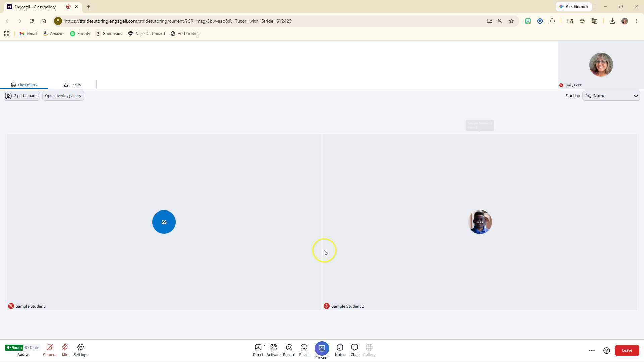The height and width of the screenshot is (362, 644).
Task: Click Tracy Cobb's profile picture
Action: click(x=601, y=64)
